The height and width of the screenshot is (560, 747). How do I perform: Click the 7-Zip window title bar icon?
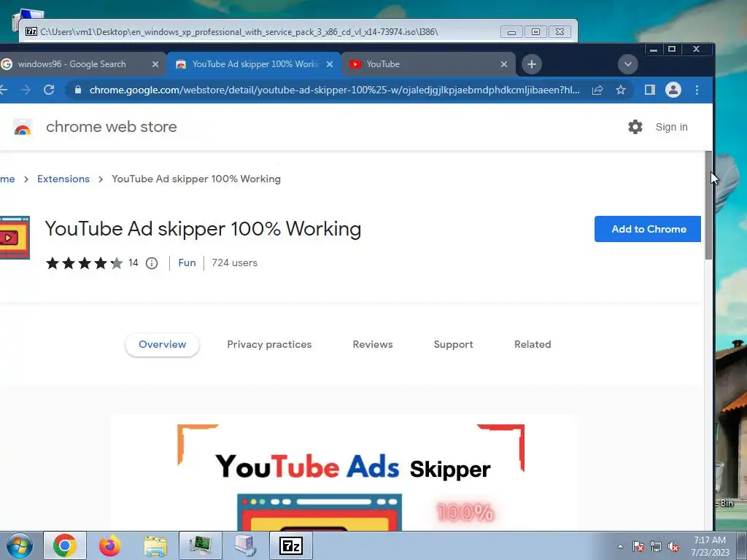(x=31, y=31)
